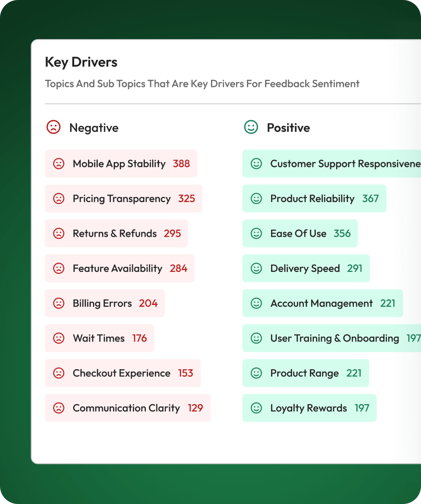Click the green Positive header face icon
Screen dimensions: 421x504
(251, 127)
